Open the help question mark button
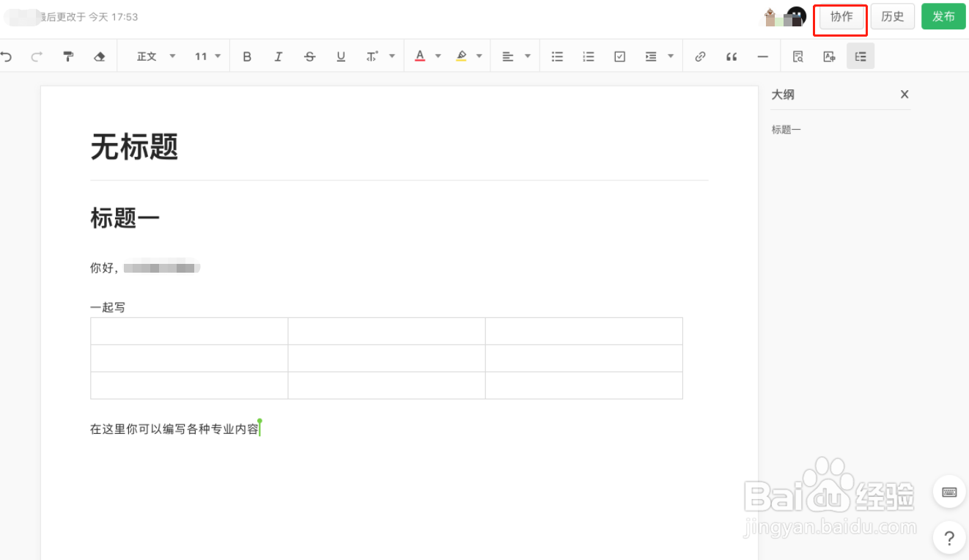 [x=949, y=539]
